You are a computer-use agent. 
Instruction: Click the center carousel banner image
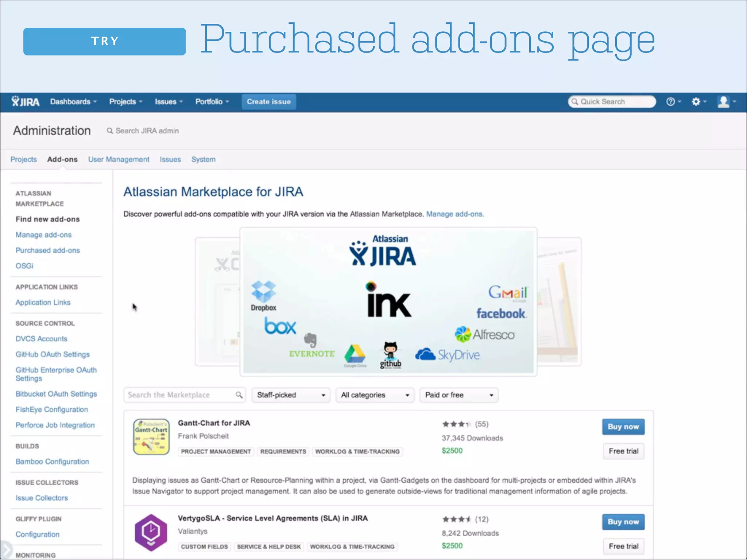coord(388,302)
